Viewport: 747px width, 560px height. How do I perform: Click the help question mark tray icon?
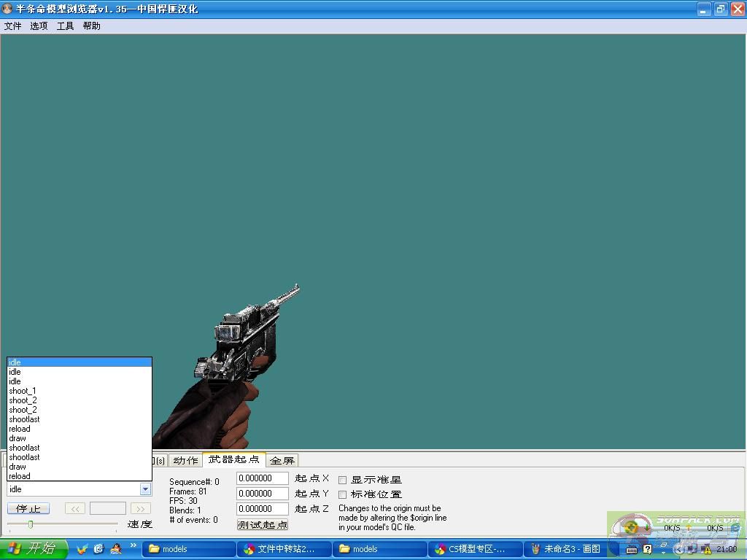tap(647, 549)
